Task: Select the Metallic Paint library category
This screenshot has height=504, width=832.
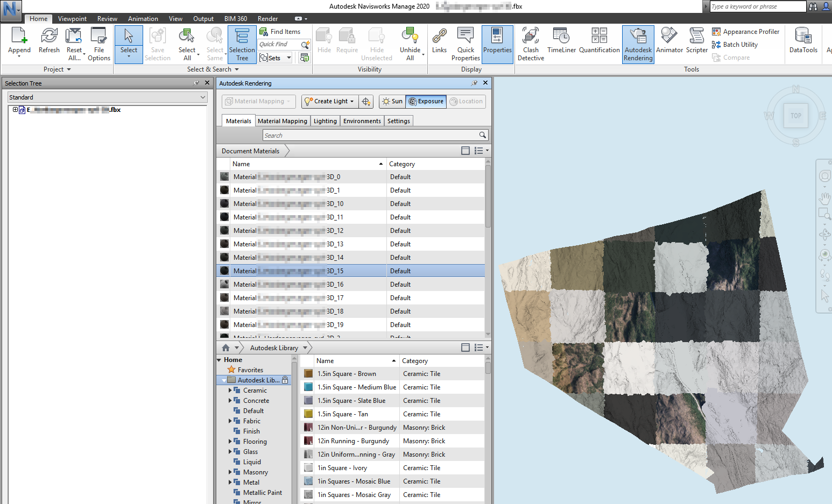Action: tap(262, 493)
